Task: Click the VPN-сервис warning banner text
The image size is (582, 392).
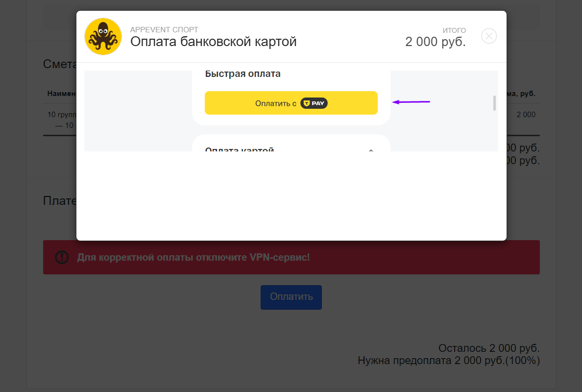Action: click(194, 257)
